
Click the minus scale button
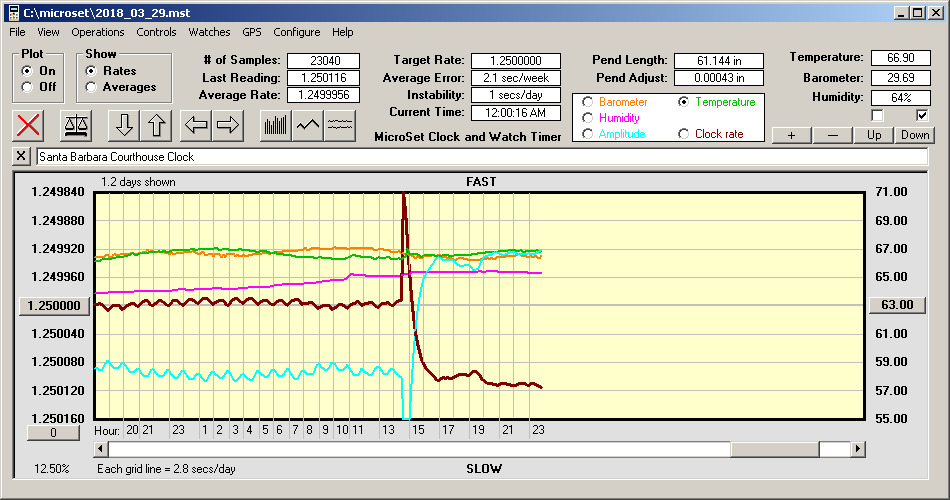832,135
